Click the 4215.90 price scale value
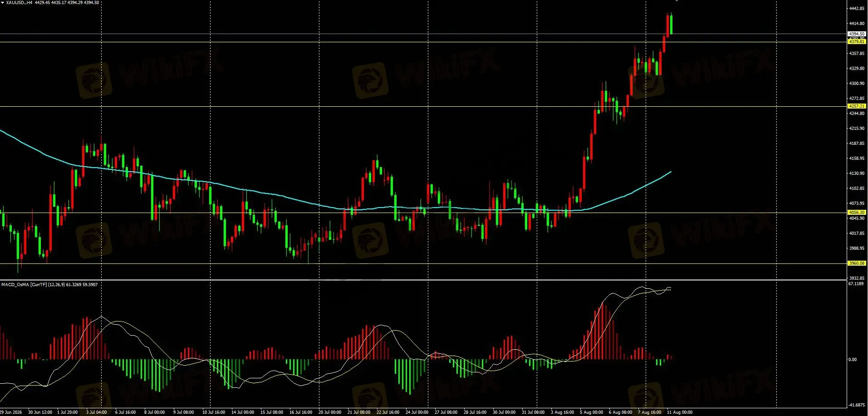Viewport: 868px width, 416px height. pos(857,129)
